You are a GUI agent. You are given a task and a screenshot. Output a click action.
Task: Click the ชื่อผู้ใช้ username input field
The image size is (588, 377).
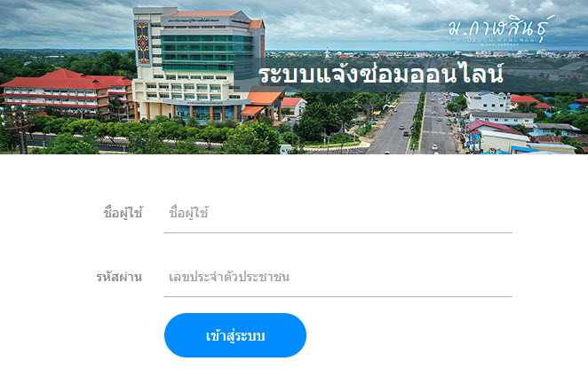click(x=338, y=213)
